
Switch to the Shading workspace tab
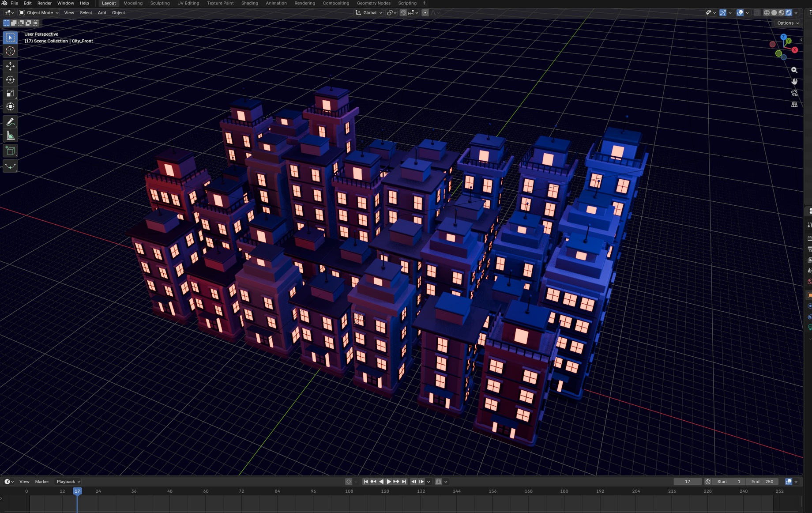[x=249, y=3]
